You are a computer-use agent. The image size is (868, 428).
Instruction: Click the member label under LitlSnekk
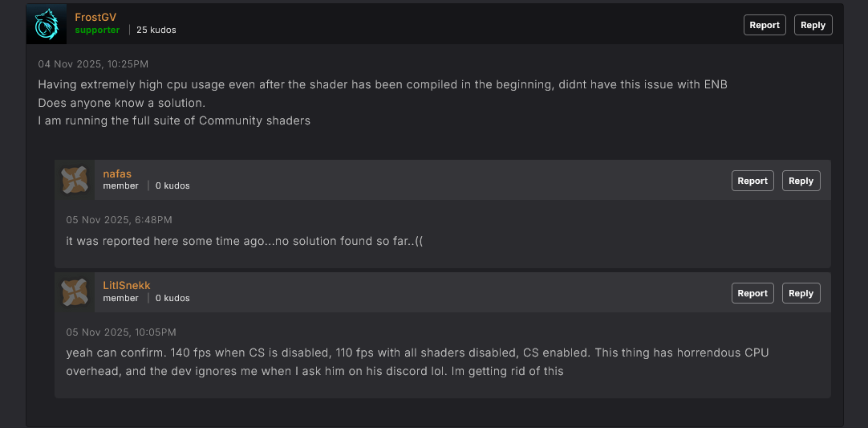tap(120, 299)
